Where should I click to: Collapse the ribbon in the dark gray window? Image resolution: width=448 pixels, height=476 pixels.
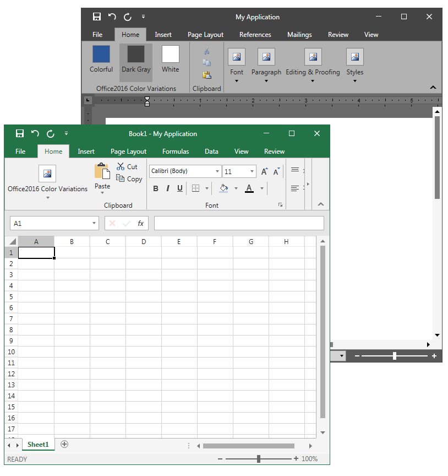click(433, 88)
